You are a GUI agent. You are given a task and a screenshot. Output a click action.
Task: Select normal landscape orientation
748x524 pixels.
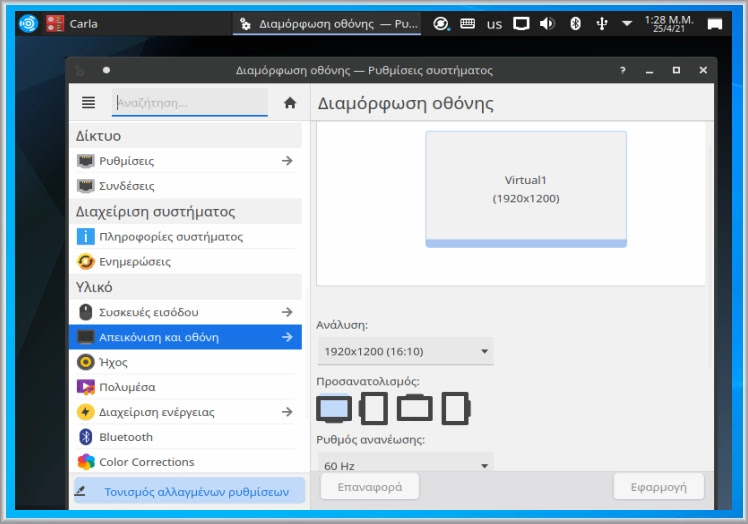[x=334, y=409]
